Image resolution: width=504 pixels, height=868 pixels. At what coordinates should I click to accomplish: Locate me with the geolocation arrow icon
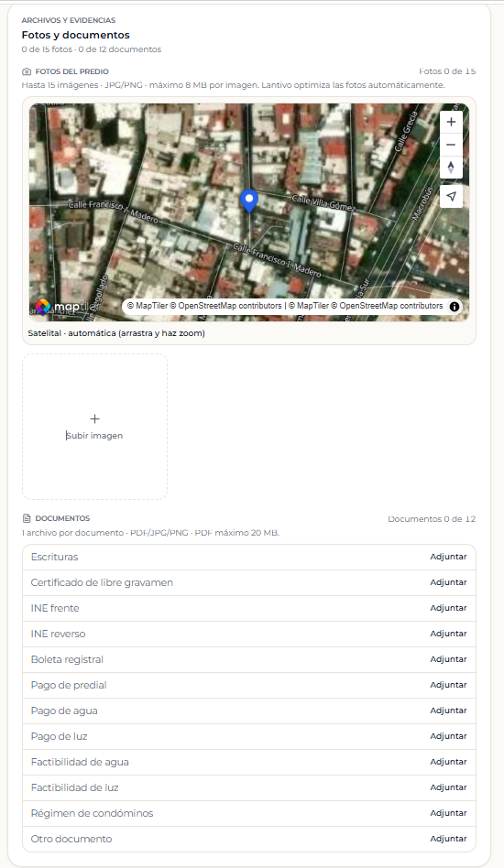tap(451, 196)
